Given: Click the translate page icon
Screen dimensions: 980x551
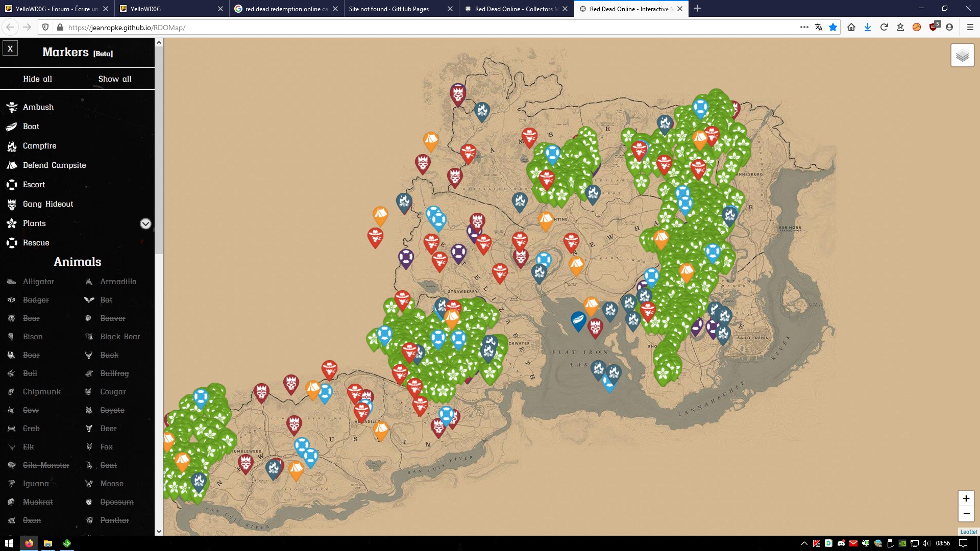Looking at the screenshot, I should click(x=819, y=28).
